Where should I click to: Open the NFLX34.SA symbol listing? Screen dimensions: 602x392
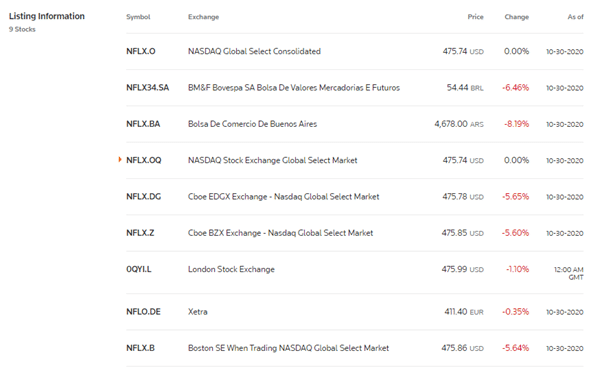[x=147, y=88]
